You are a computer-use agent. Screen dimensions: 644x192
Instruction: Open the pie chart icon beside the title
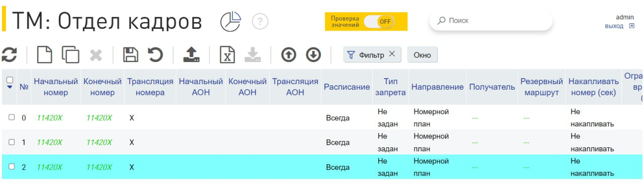pos(231,21)
